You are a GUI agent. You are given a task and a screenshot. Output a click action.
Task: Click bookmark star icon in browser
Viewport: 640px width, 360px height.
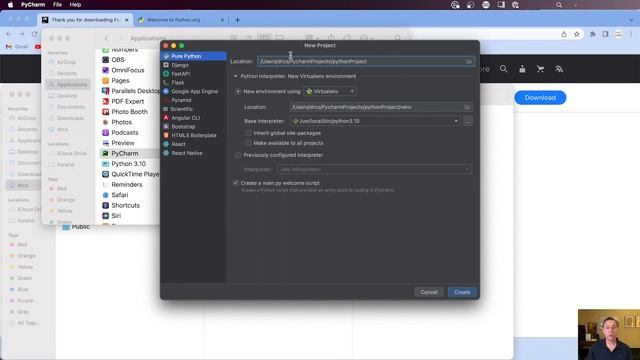[x=577, y=34]
